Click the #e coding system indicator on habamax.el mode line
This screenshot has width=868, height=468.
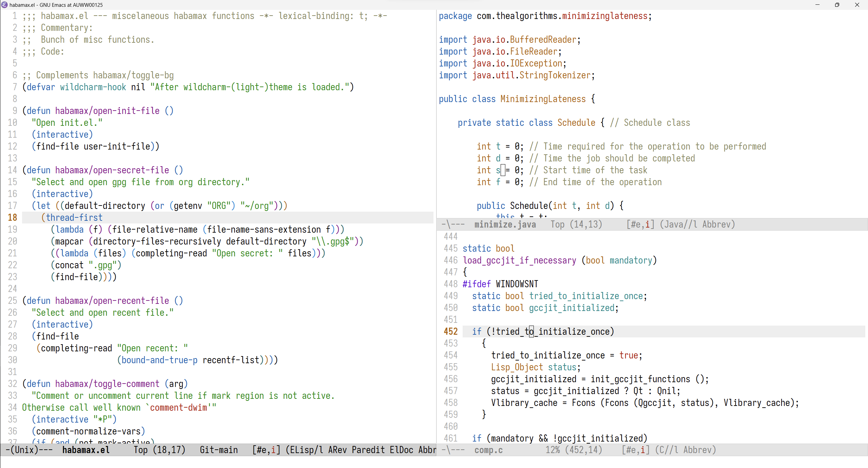click(x=261, y=450)
